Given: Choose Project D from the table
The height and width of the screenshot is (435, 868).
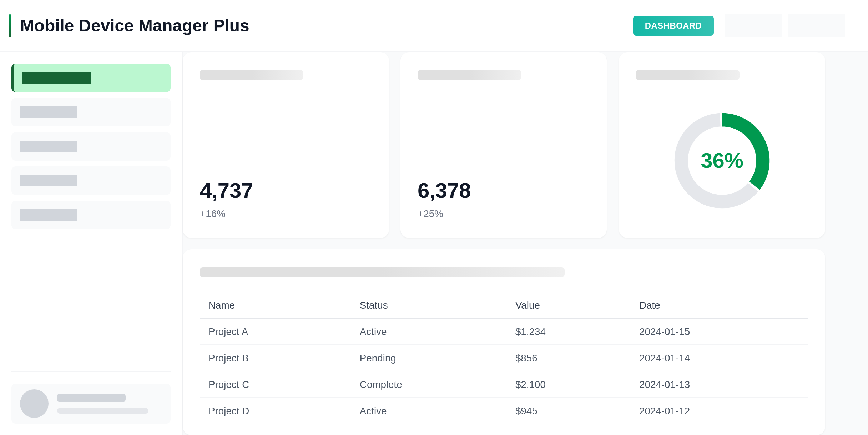Looking at the screenshot, I should tap(229, 411).
